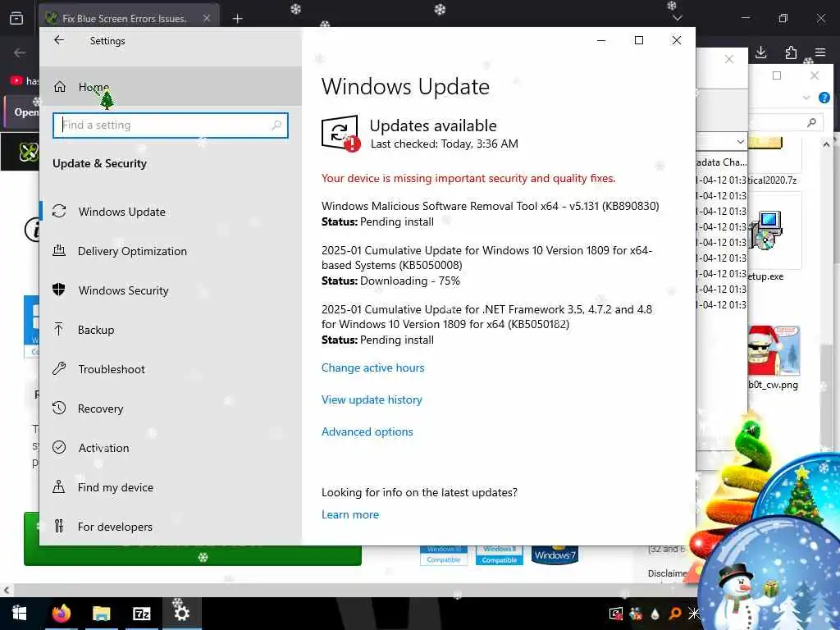Click the orange magnifier tray icon
The height and width of the screenshot is (630, 840).
pyautogui.click(x=674, y=614)
